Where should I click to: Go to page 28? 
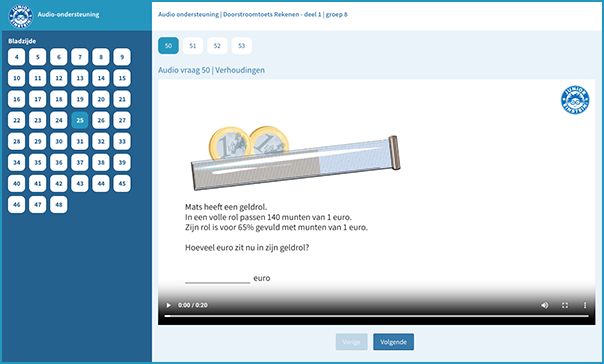point(17,141)
